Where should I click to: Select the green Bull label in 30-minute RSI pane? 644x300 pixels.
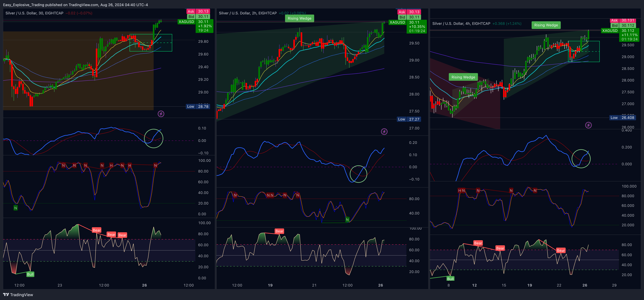(x=30, y=274)
